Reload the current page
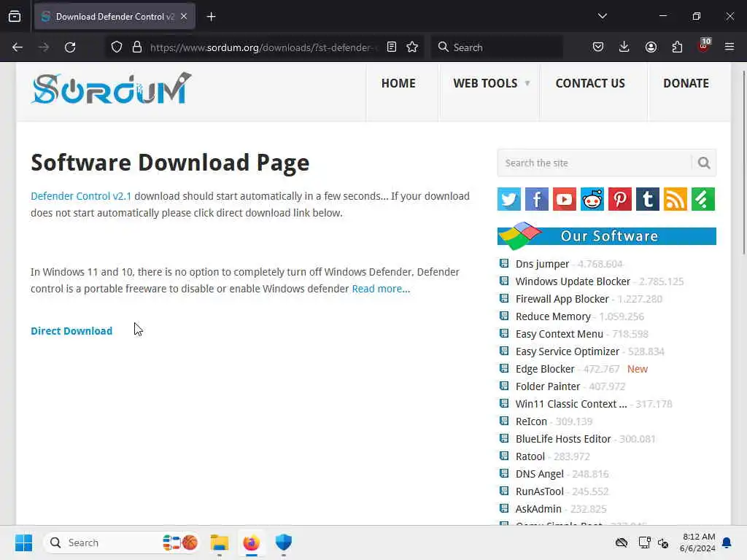 [70, 47]
